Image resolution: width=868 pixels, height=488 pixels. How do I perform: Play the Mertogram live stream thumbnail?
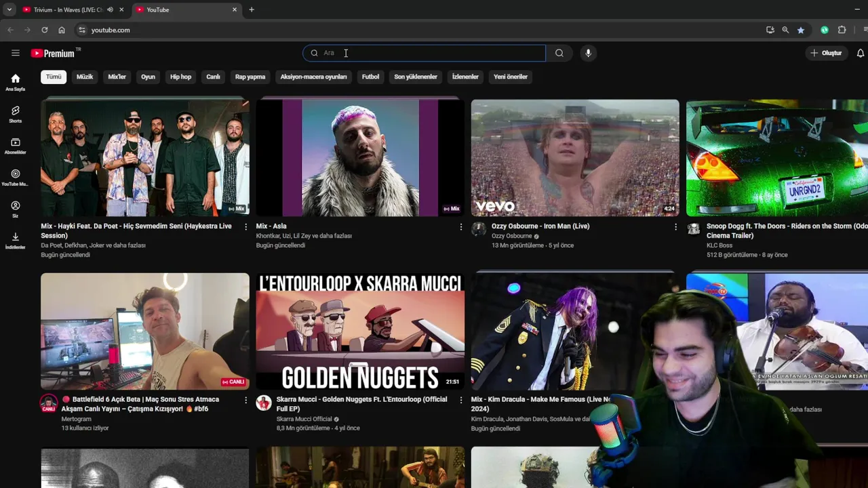tap(145, 331)
